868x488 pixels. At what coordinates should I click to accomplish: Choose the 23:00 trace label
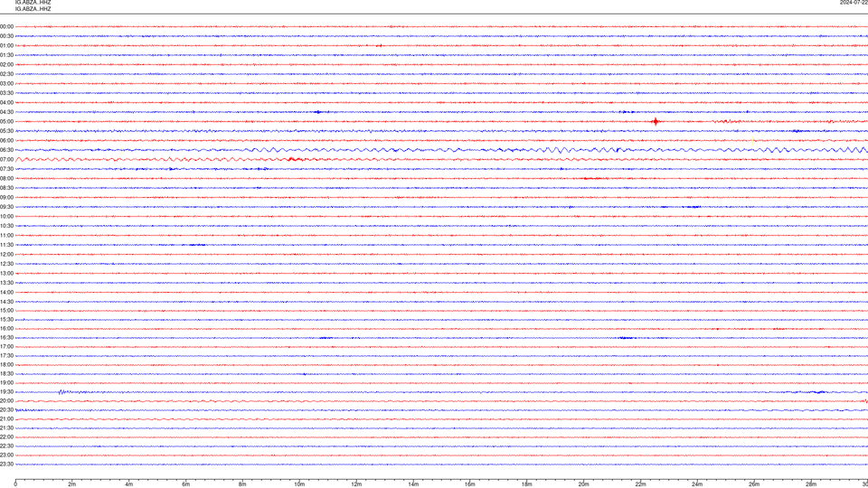coord(6,455)
